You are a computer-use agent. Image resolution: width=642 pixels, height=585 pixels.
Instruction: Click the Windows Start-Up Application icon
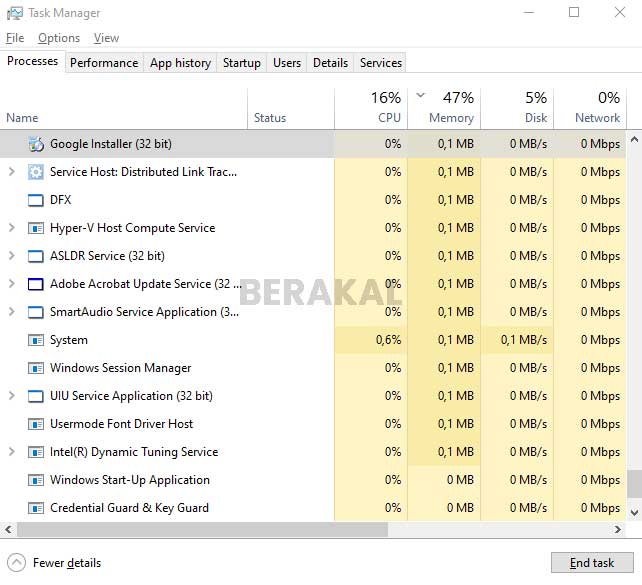pos(36,480)
